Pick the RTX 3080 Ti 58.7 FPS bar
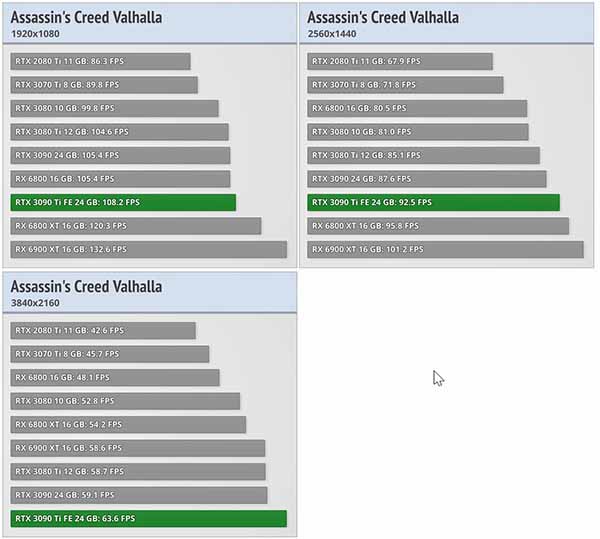Viewport: 600px width, 539px height. [138, 472]
